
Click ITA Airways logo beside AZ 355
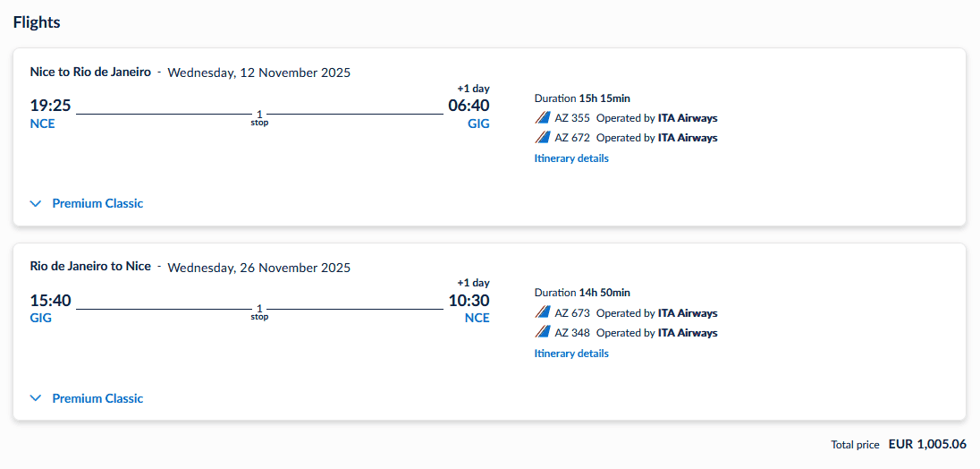pyautogui.click(x=542, y=118)
